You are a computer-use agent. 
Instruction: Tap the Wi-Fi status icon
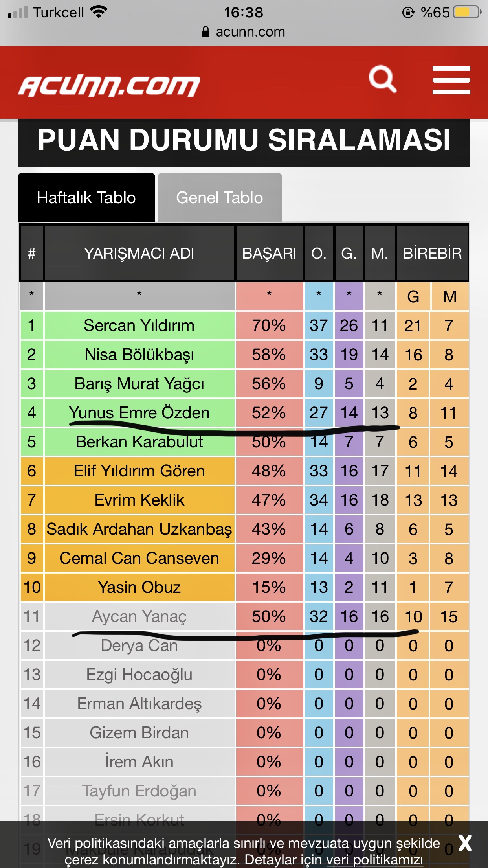pyautogui.click(x=98, y=12)
